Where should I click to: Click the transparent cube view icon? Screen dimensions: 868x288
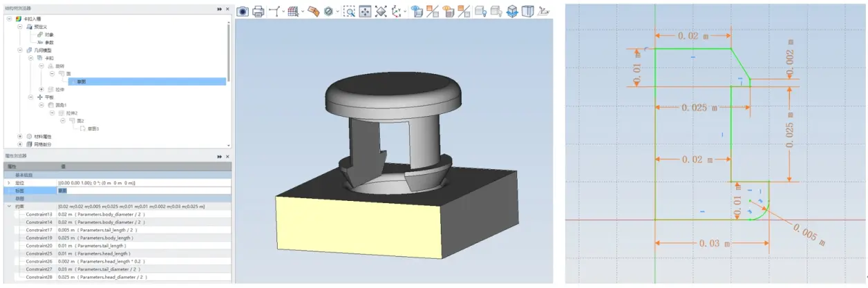(x=528, y=11)
